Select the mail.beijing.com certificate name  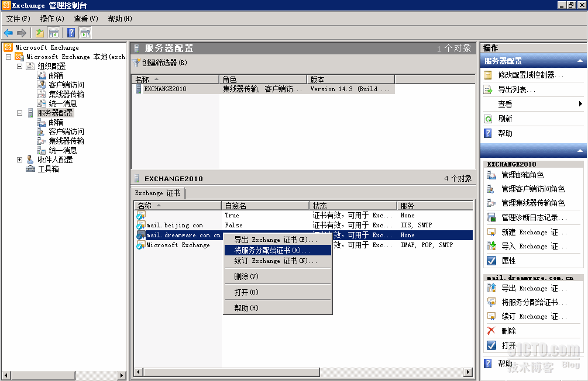point(174,225)
